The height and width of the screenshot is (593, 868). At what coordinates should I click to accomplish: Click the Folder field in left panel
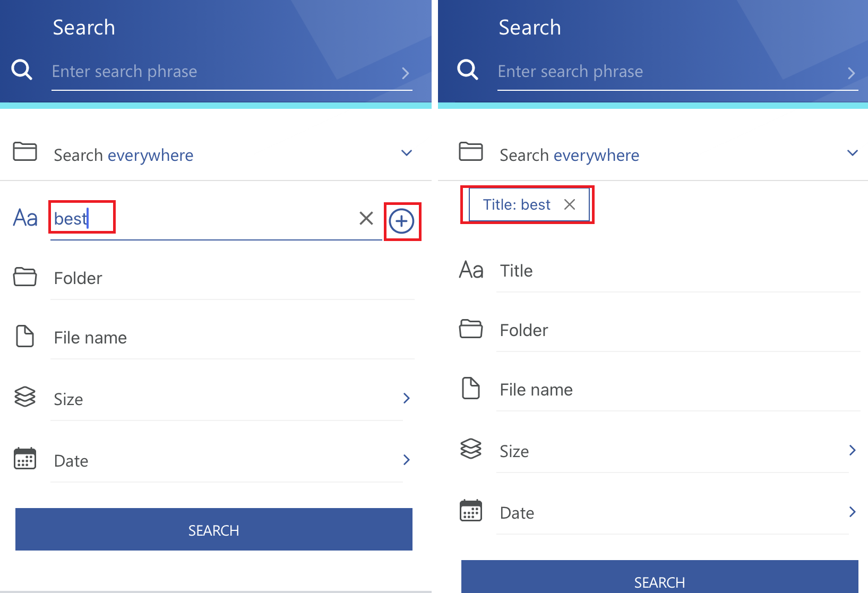coord(228,279)
